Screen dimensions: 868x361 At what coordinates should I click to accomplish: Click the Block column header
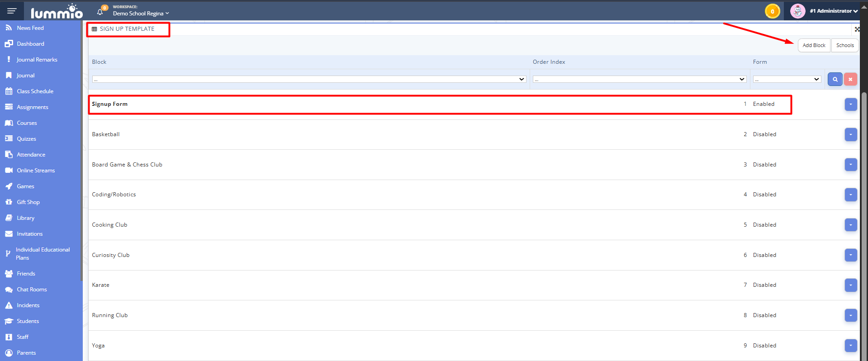(99, 62)
